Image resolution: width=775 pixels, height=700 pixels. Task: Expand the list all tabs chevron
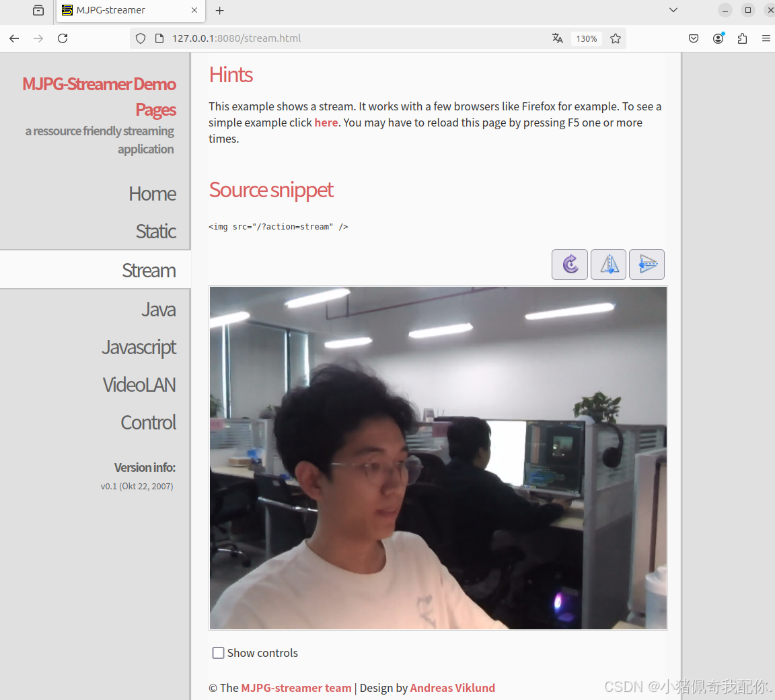point(673,10)
